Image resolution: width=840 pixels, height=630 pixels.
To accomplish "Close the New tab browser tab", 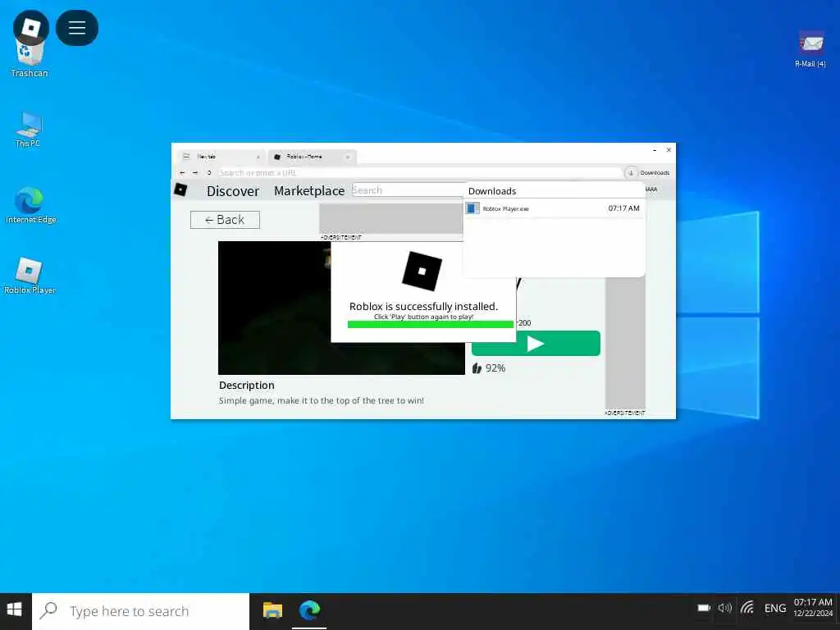I will pyautogui.click(x=258, y=157).
